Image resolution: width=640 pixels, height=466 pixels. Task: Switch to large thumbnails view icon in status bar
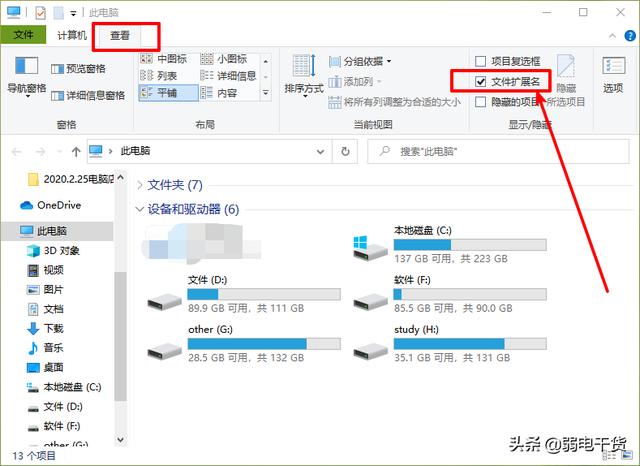point(627,456)
